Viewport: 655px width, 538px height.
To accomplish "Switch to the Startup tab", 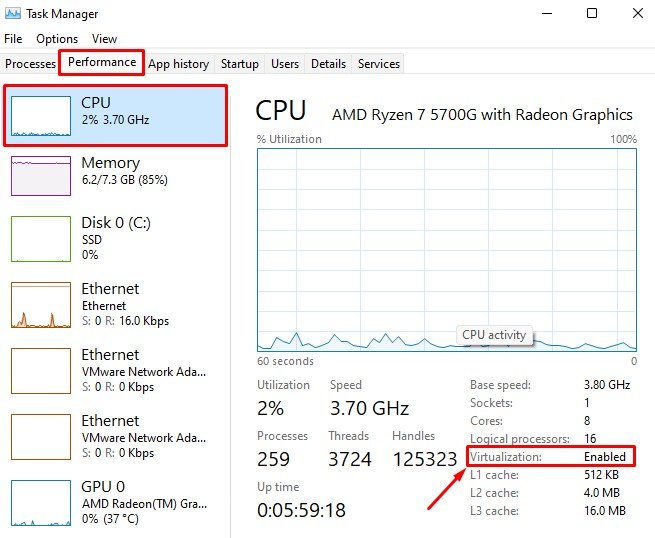I will point(239,64).
